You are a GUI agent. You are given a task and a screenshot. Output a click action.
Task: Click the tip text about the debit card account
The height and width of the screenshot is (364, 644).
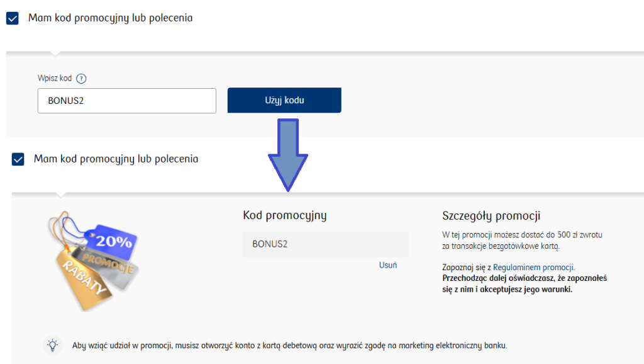click(289, 345)
